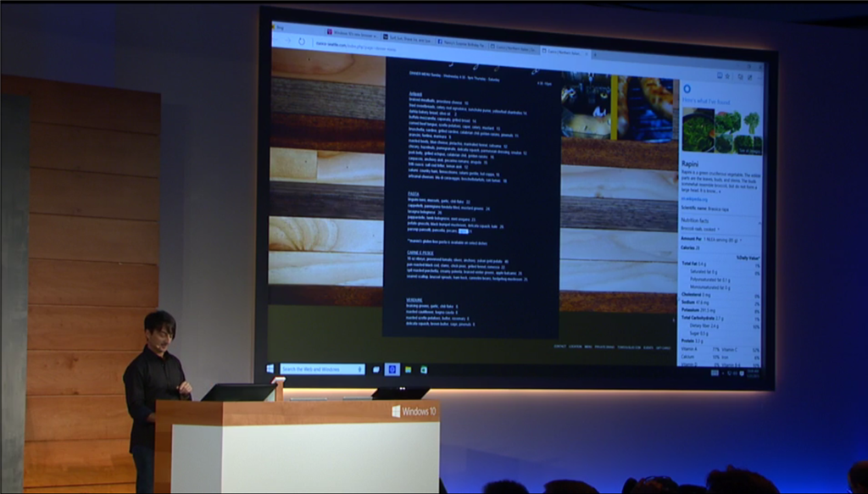Open File Explorer from the taskbar
Image resolution: width=868 pixels, height=494 pixels.
[408, 369]
